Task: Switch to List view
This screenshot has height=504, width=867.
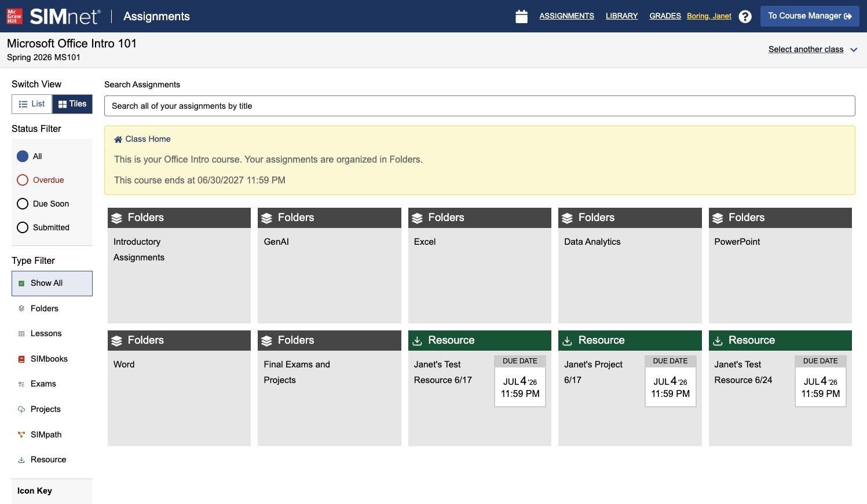Action: [32, 104]
